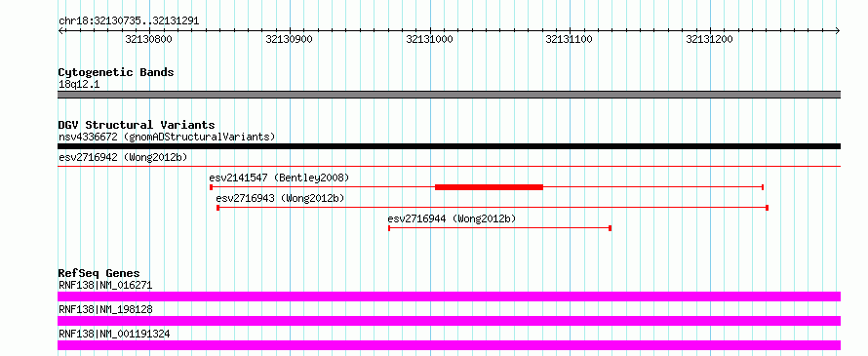Open the esv2716944 (Wong2012b) label

pos(452,218)
